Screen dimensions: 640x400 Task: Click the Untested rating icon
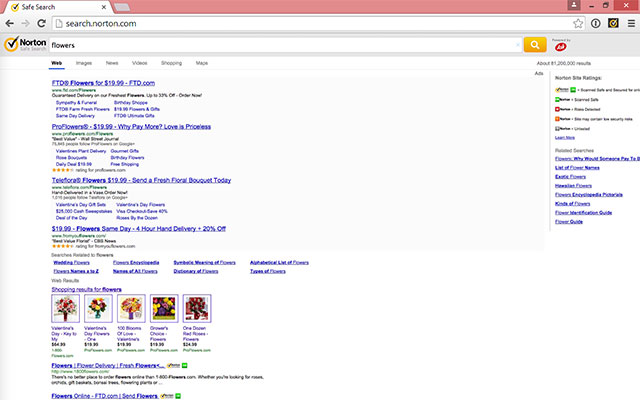(558, 129)
